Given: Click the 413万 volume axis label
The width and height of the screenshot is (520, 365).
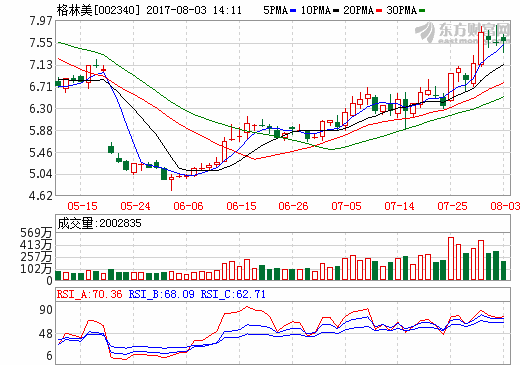Looking at the screenshot, I should (36, 245).
